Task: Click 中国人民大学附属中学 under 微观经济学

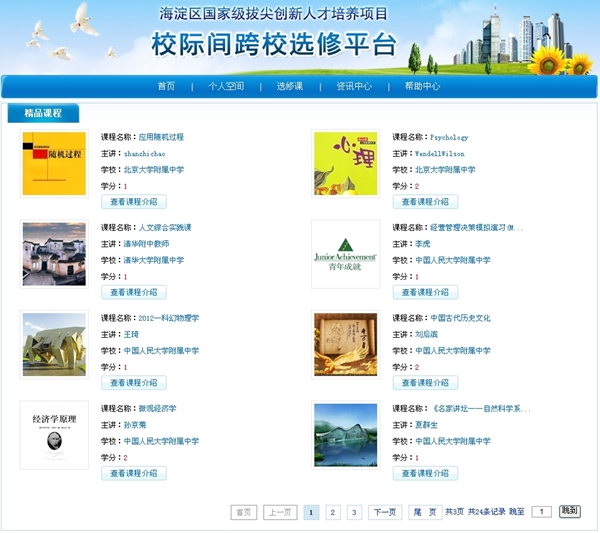Action: (161, 441)
